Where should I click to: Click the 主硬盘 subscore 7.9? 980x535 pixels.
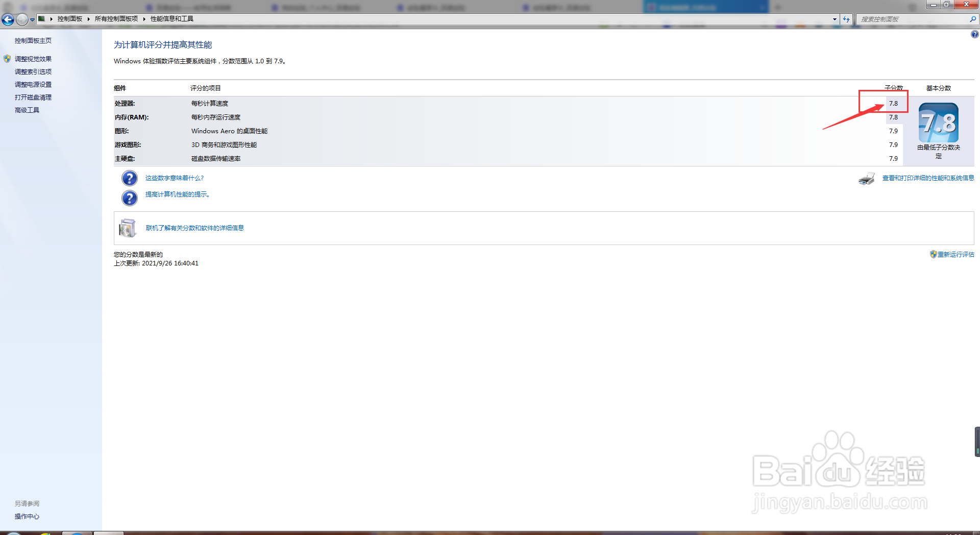pos(893,159)
